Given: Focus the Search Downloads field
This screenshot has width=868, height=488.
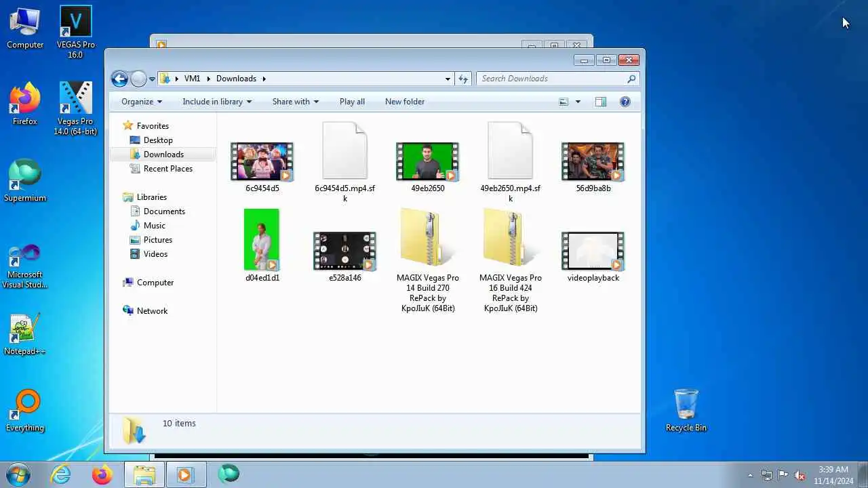Looking at the screenshot, I should pos(557,79).
